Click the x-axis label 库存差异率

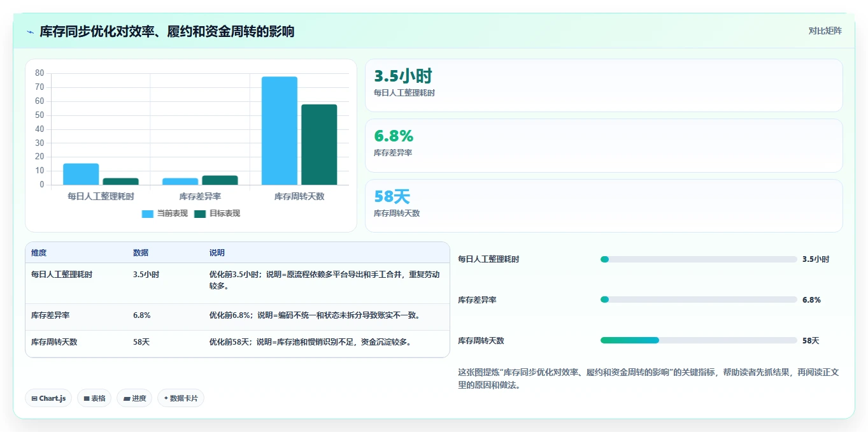[x=200, y=196]
